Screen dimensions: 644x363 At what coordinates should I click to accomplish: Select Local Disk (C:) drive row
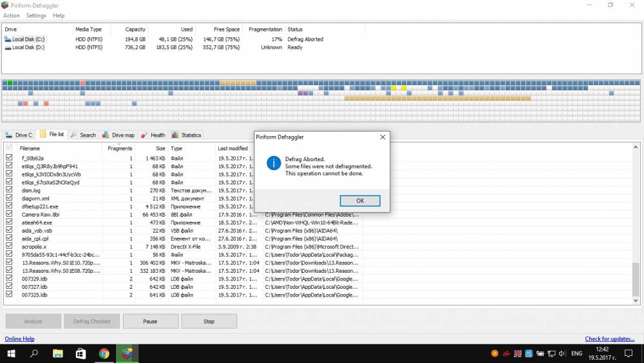pos(164,39)
